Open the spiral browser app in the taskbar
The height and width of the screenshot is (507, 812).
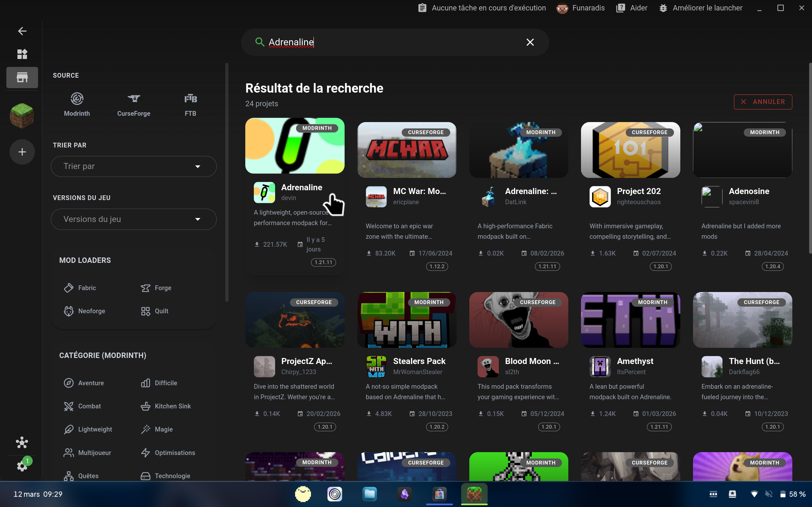click(334, 494)
